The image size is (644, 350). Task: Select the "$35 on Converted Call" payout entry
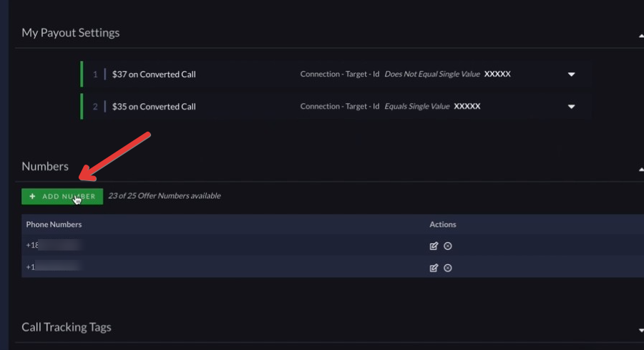(154, 107)
